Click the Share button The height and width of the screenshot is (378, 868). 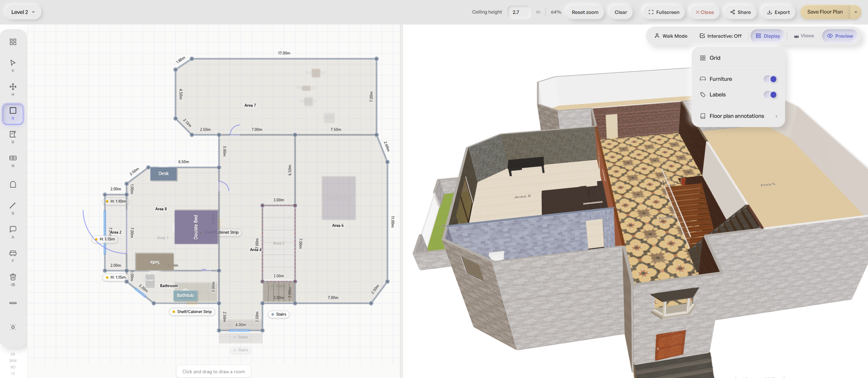pyautogui.click(x=741, y=12)
